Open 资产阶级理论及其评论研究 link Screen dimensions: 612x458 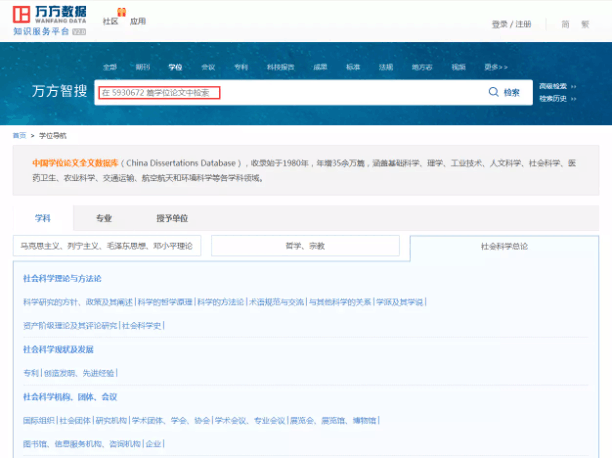(x=70, y=326)
